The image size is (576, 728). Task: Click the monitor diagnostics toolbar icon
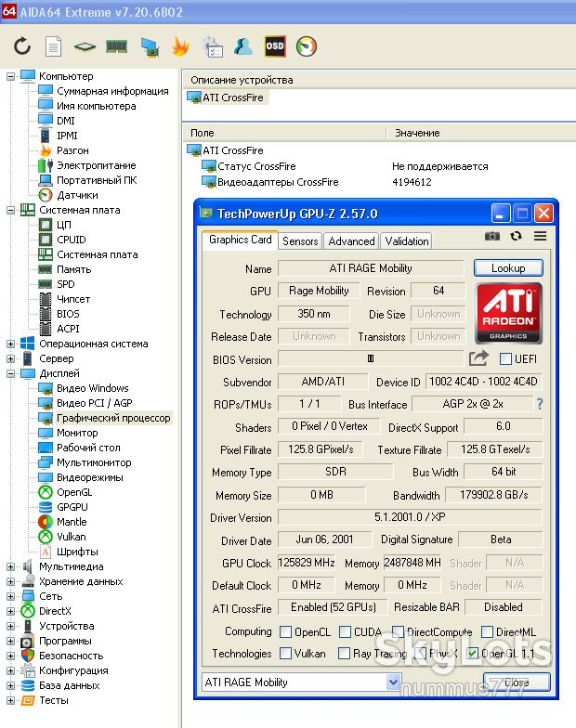coord(151,46)
